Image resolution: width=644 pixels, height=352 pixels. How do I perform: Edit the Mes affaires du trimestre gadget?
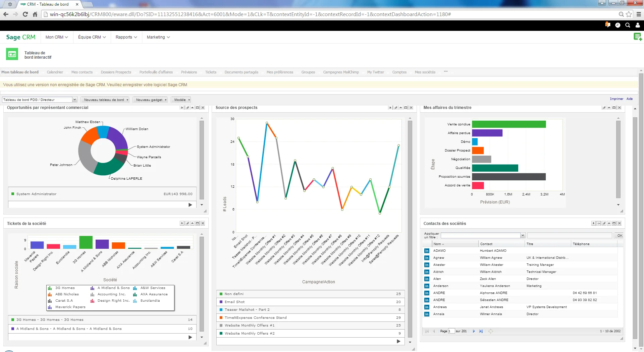[604, 108]
